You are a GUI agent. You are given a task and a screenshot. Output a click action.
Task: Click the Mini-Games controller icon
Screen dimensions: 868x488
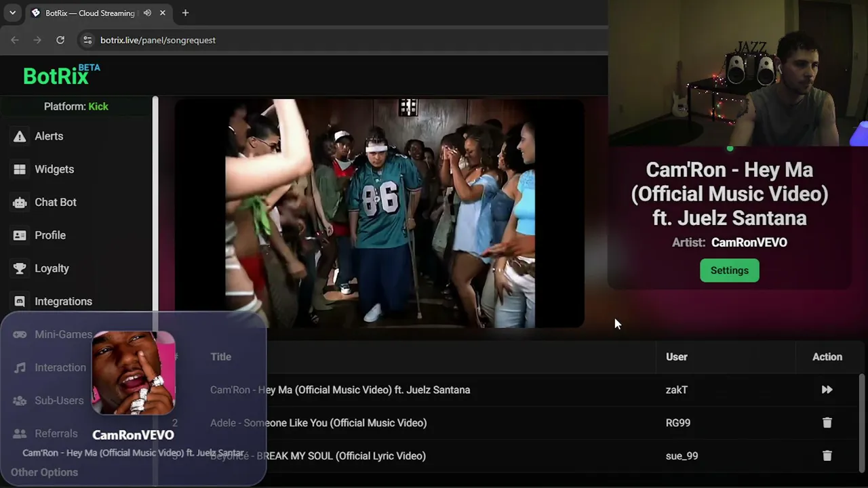click(20, 334)
